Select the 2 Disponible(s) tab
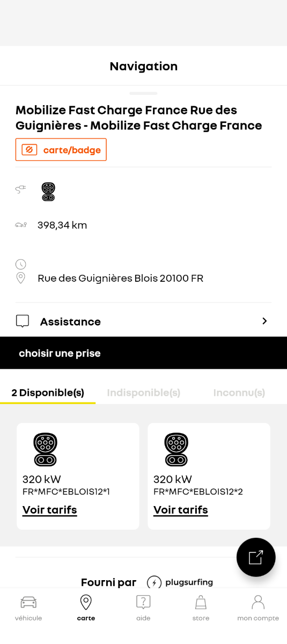 pyautogui.click(x=48, y=393)
